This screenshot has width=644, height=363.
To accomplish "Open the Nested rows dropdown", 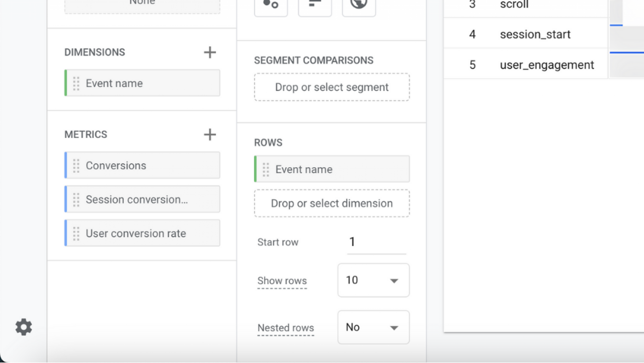I will click(x=373, y=327).
